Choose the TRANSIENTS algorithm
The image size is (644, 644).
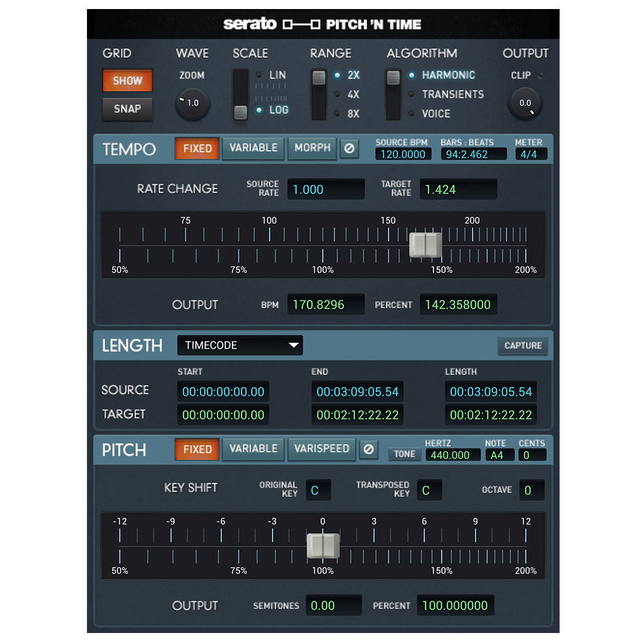coord(451,95)
